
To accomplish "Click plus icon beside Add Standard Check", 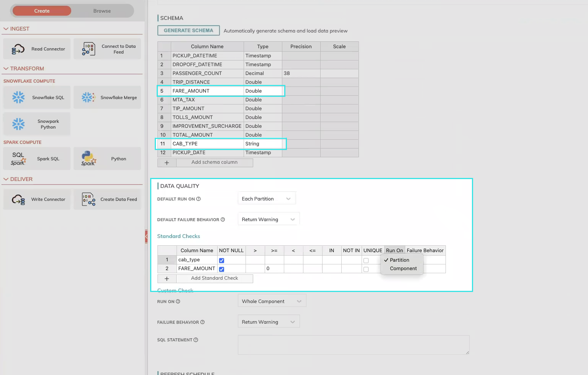I will [167, 279].
